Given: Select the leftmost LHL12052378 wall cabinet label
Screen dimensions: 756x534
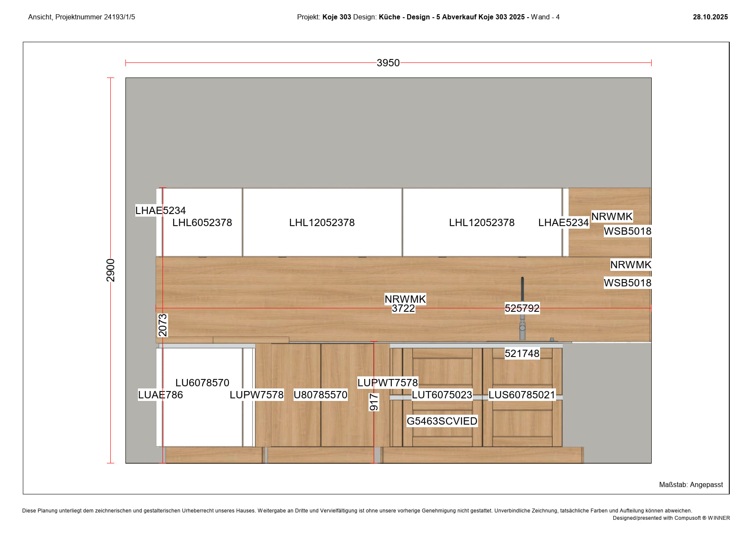Looking at the screenshot, I should click(322, 223).
